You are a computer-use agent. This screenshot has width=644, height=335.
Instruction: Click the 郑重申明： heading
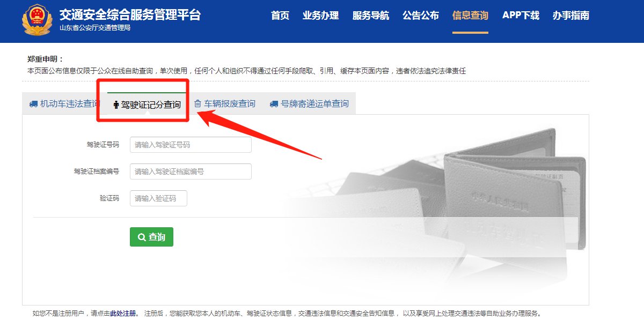(46, 59)
